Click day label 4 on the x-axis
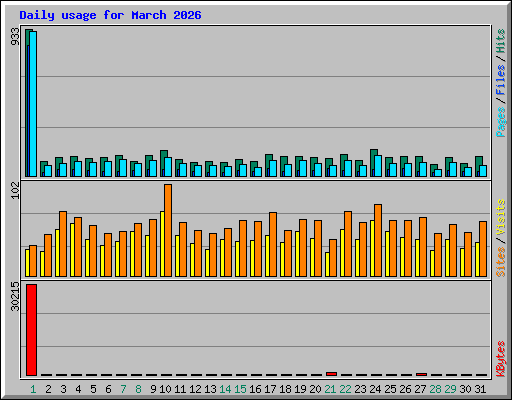Screen dimensions: 512x400 78,389
